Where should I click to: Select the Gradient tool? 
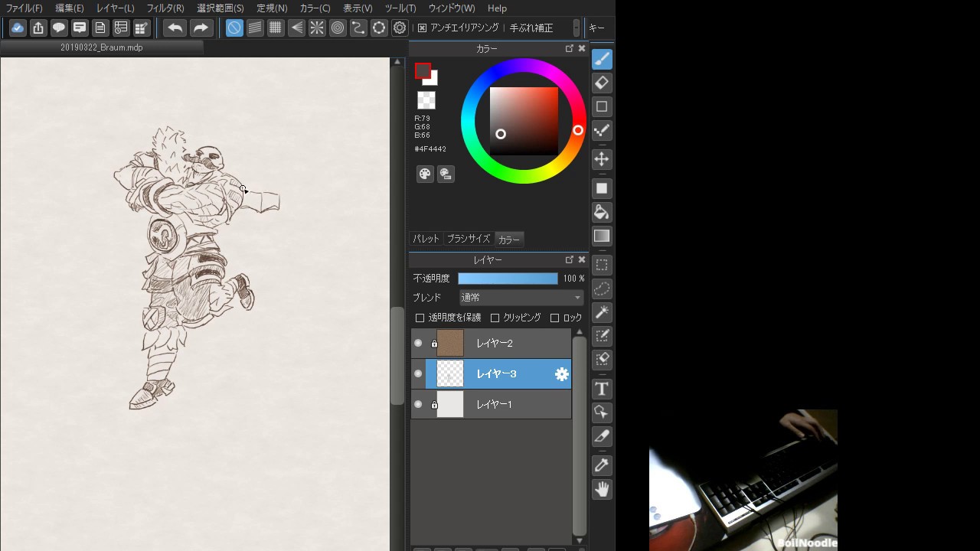coord(602,236)
